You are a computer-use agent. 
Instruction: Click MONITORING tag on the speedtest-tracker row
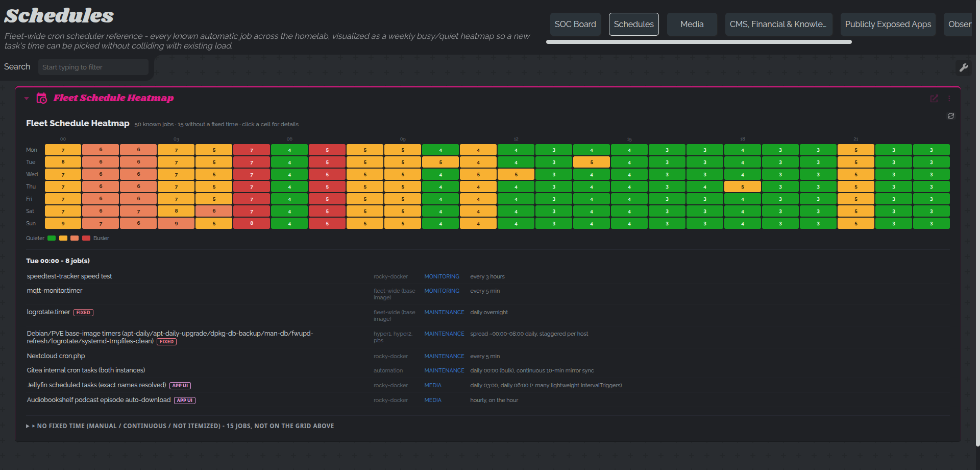(442, 276)
